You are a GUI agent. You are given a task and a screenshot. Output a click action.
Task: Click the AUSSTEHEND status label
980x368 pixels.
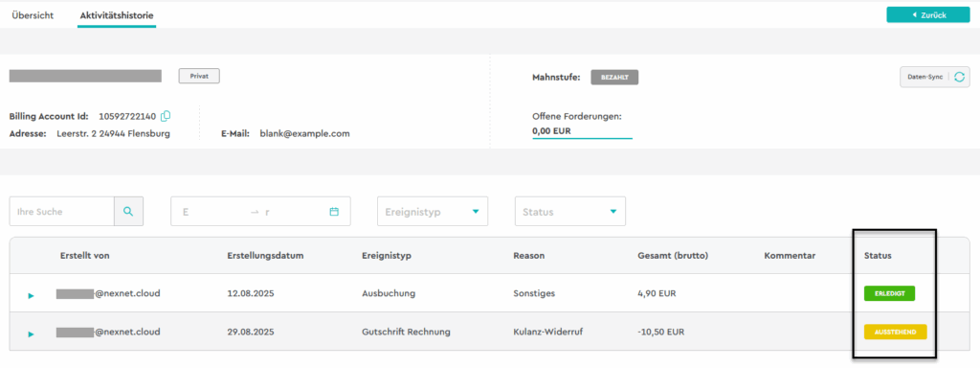pos(895,333)
